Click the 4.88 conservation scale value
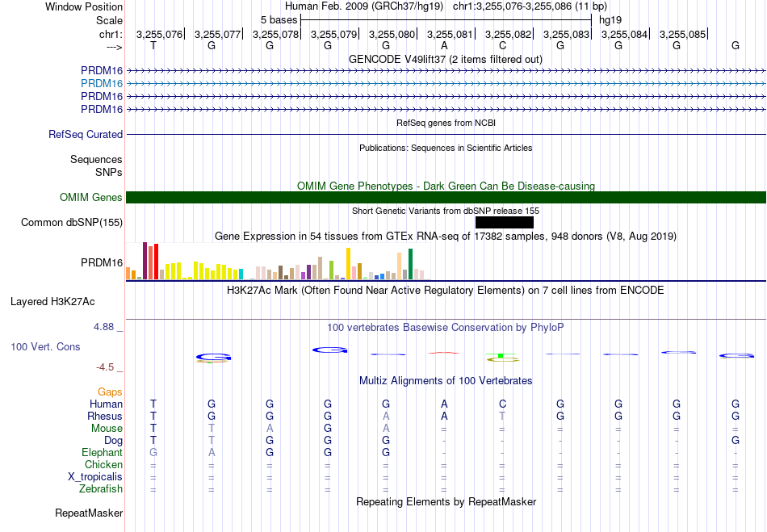Screen dimensions: 767x532 (103, 327)
